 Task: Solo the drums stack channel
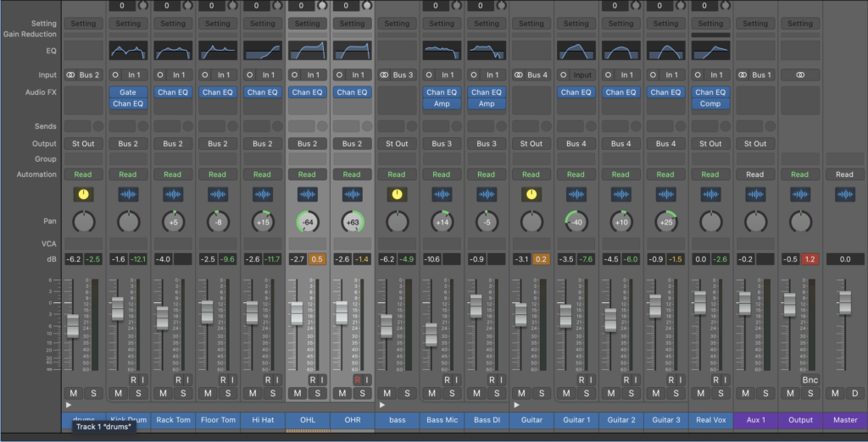[x=93, y=394]
